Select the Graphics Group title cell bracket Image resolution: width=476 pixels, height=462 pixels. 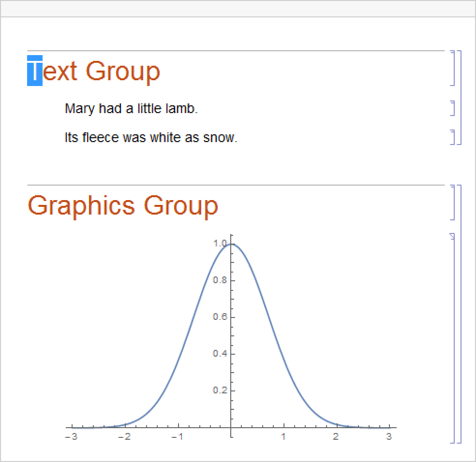pos(453,202)
